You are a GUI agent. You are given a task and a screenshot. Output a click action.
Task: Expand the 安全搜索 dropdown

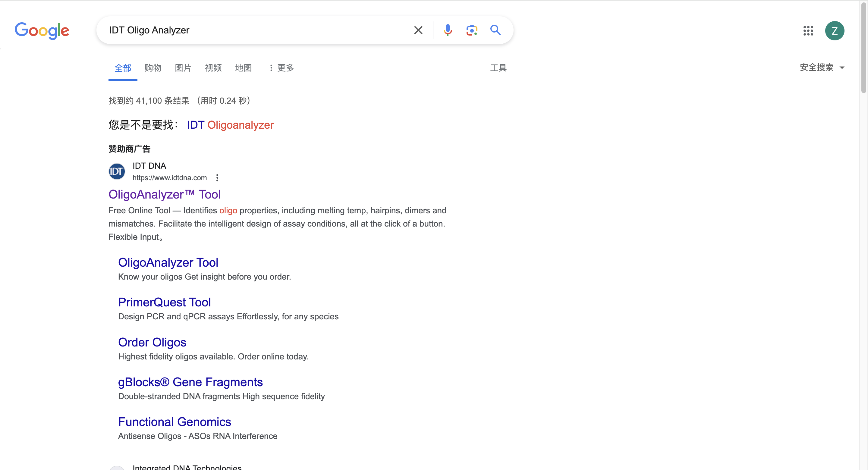pyautogui.click(x=822, y=67)
